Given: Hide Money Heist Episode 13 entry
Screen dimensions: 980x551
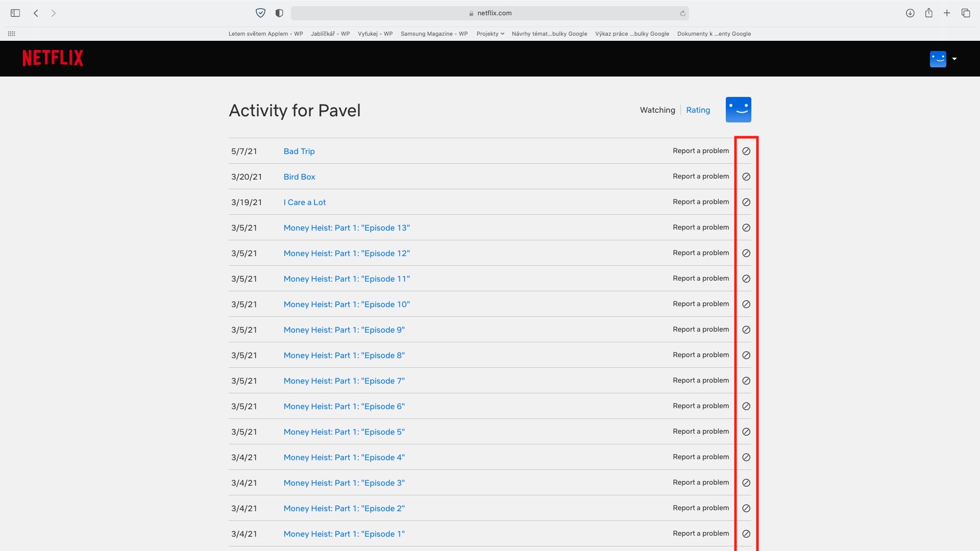Looking at the screenshot, I should [x=746, y=228].
